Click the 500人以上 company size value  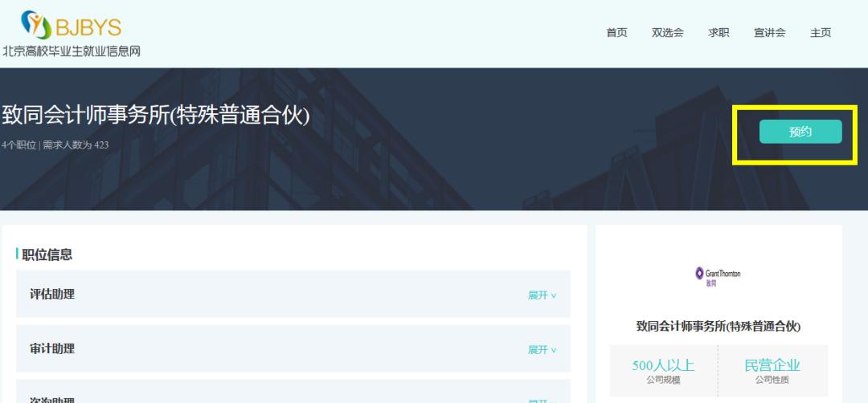(663, 365)
